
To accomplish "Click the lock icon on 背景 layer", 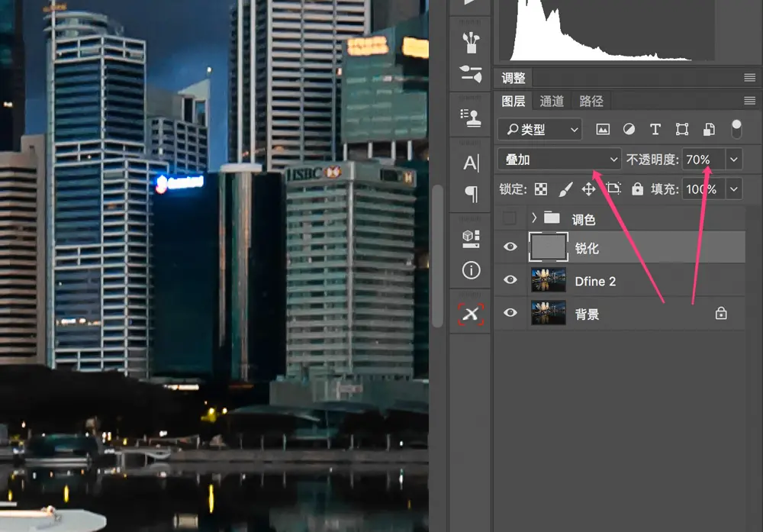I will point(721,314).
